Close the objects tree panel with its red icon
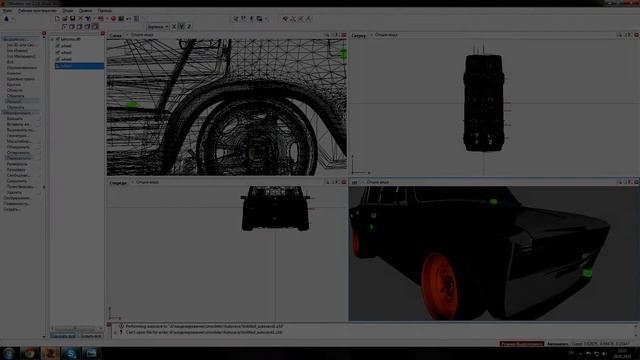Image resolution: width=640 pixels, height=360 pixels. (x=102, y=33)
